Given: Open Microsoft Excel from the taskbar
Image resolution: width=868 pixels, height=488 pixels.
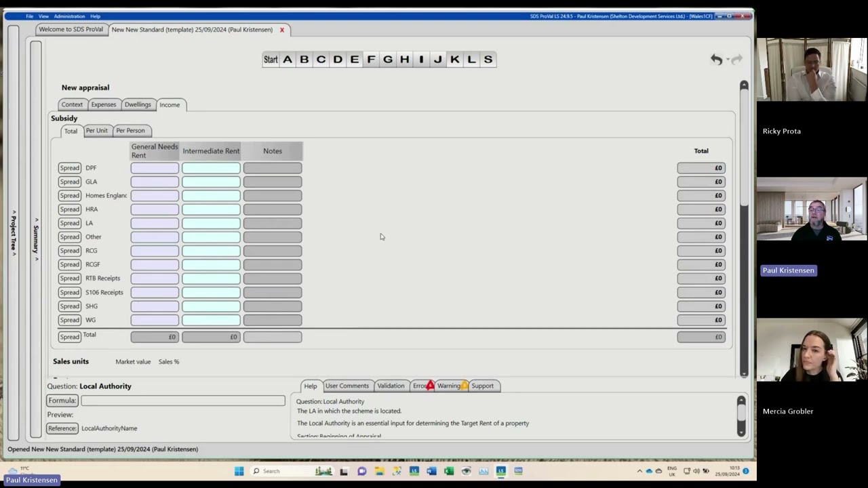Looking at the screenshot, I should (449, 471).
